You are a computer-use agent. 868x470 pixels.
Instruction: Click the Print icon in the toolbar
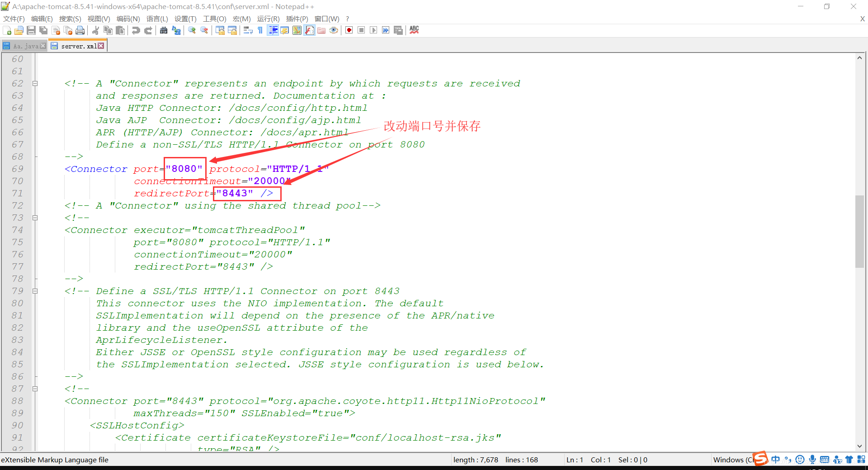80,30
